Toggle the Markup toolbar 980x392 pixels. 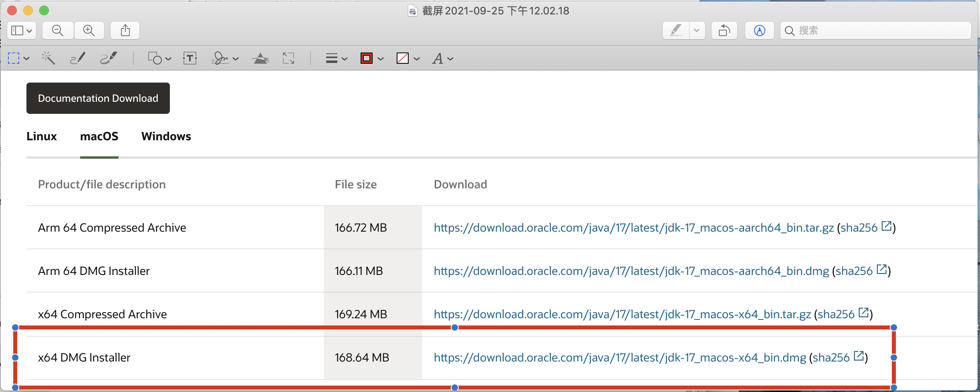pyautogui.click(x=759, y=30)
